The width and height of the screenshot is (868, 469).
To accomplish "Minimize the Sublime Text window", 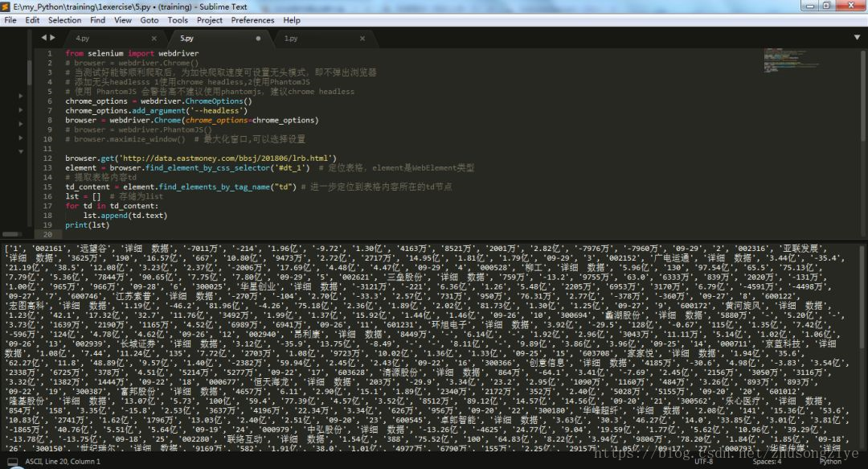I will 810,6.
